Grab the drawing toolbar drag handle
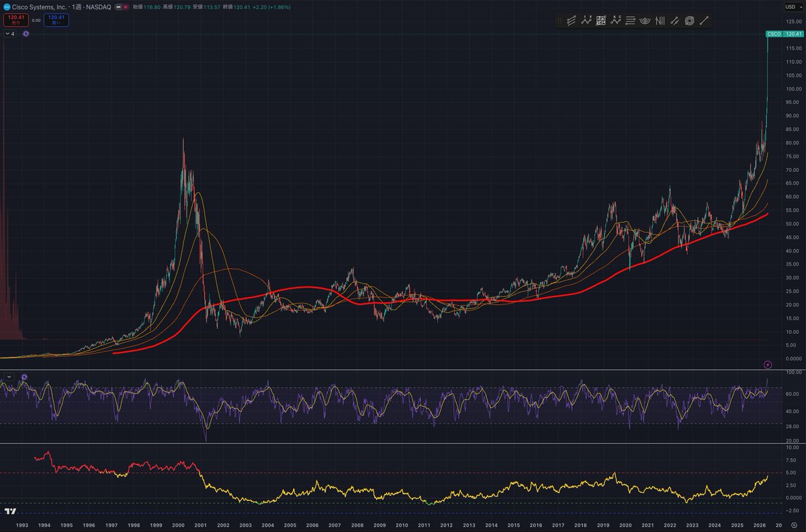 [559, 21]
